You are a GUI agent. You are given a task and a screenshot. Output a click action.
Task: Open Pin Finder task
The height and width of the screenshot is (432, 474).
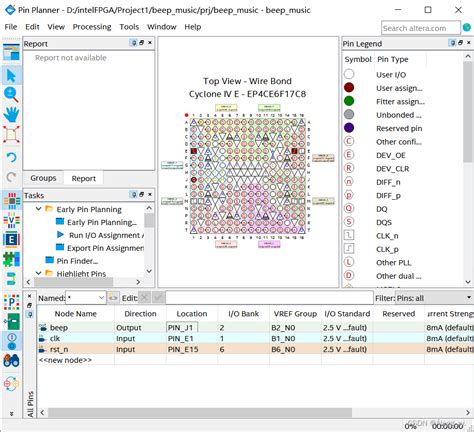(77, 261)
